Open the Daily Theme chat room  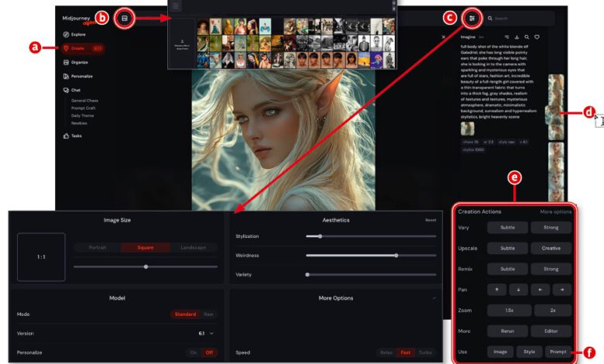point(82,115)
